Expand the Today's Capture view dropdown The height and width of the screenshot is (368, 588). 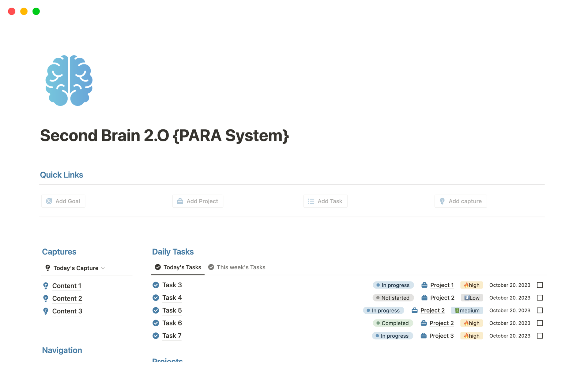[103, 268]
